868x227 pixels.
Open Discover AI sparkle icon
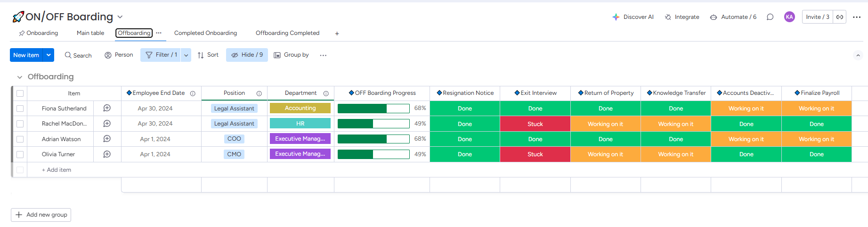coord(616,17)
